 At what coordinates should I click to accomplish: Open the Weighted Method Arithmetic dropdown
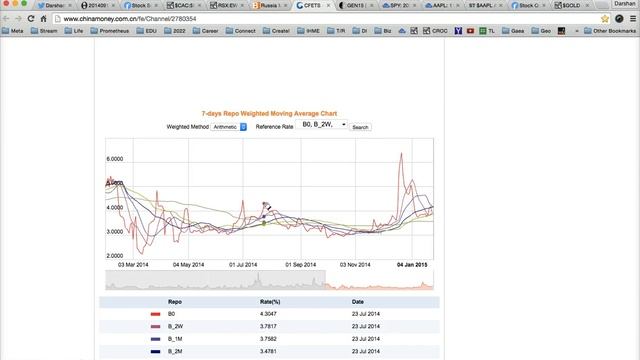(229, 127)
